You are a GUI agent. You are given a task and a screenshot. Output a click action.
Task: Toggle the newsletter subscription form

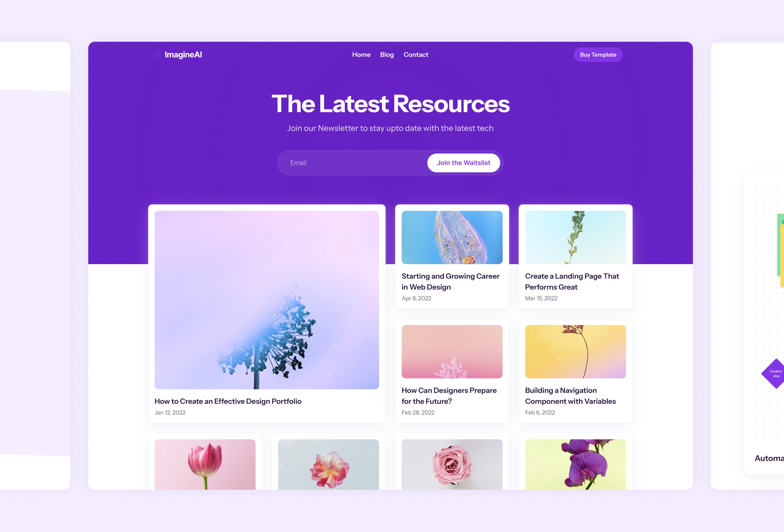point(463,162)
